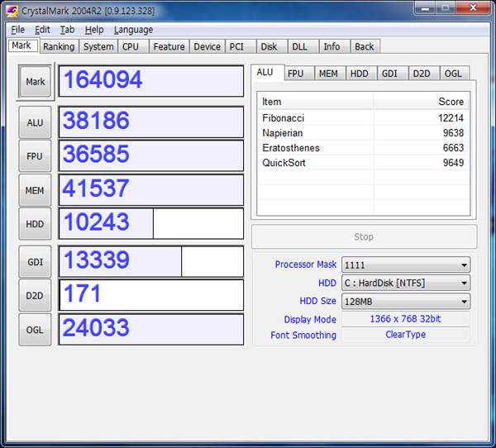The width and height of the screenshot is (496, 448).
Task: Select the QuickSort result row
Action: (x=363, y=163)
